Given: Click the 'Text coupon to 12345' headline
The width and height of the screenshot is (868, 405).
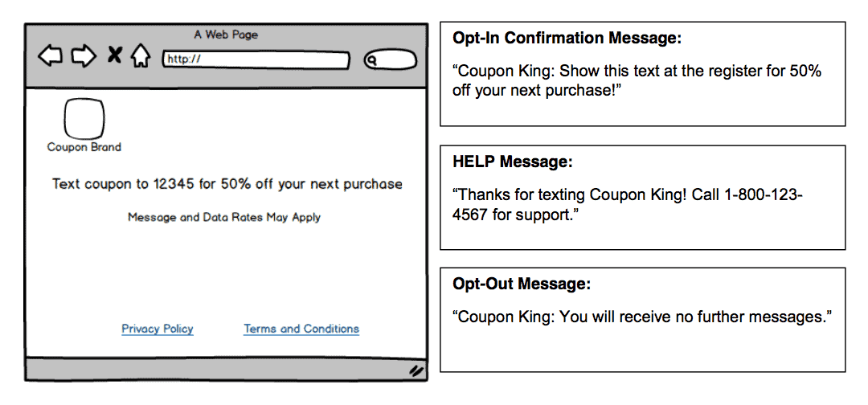Looking at the screenshot, I should tap(227, 184).
